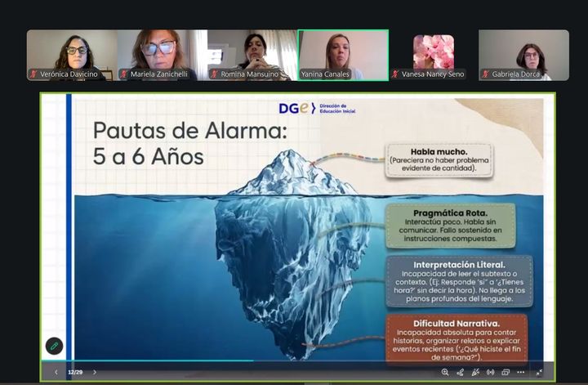The width and height of the screenshot is (588, 385).
Task: Toggle the live broadcast signal icon
Action: [490, 372]
